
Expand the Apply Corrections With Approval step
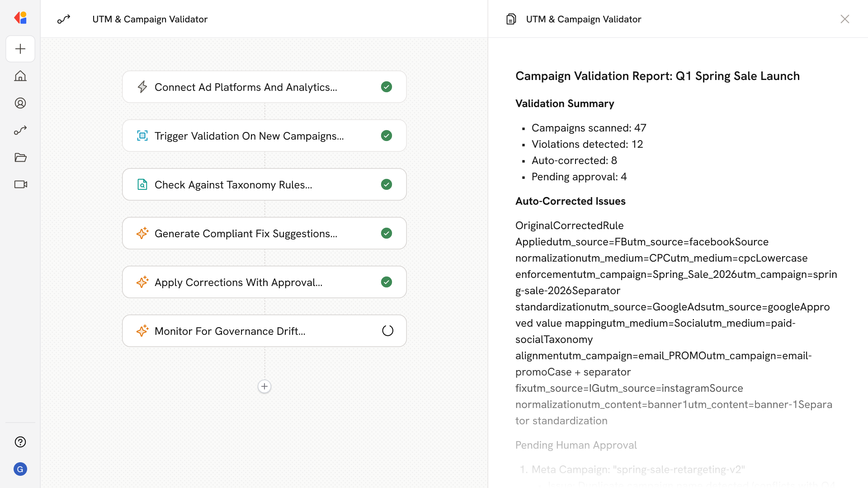click(238, 282)
